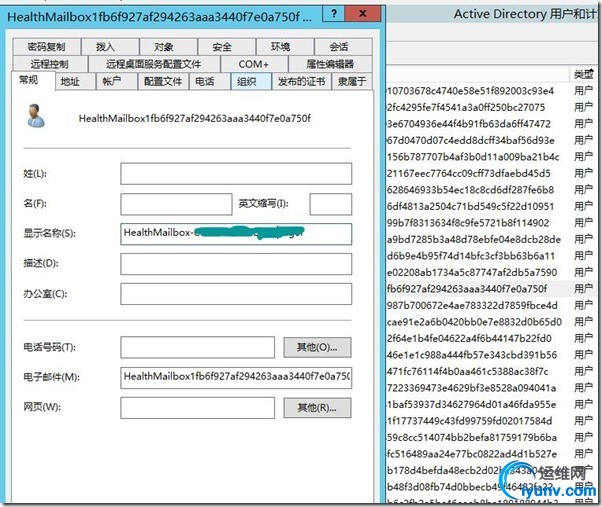The width and height of the screenshot is (602, 507).
Task: Click 其他(O)... button for phone numbers
Action: [317, 347]
